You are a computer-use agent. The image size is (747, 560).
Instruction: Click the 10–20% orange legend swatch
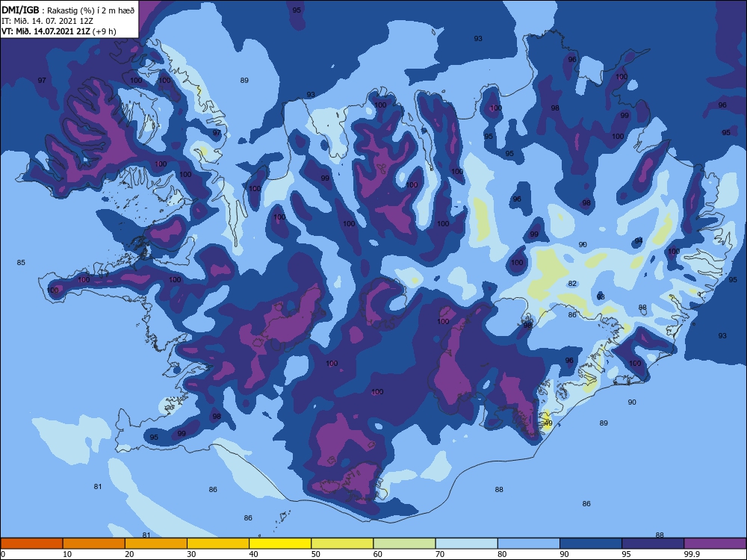pyautogui.click(x=94, y=544)
